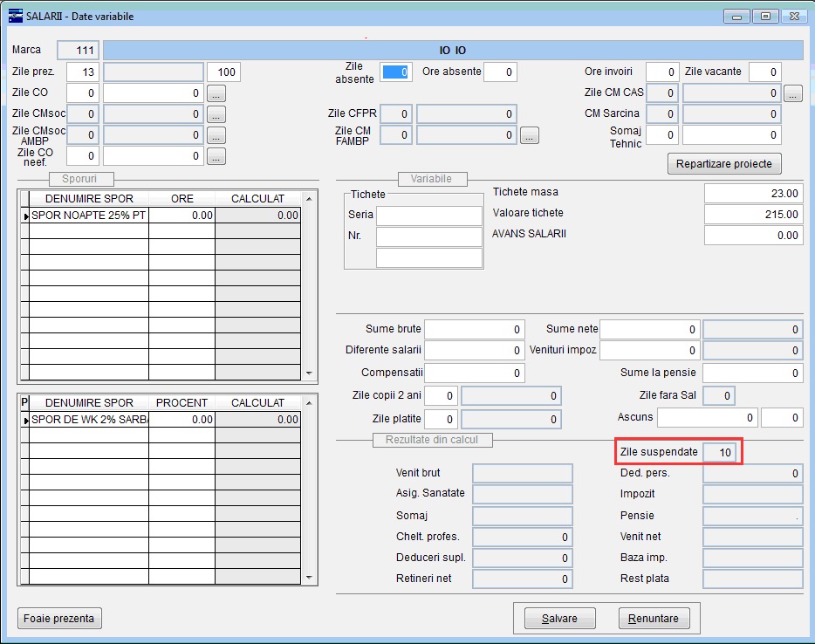Click the Sume brute input field
This screenshot has width=815, height=644.
(475, 330)
